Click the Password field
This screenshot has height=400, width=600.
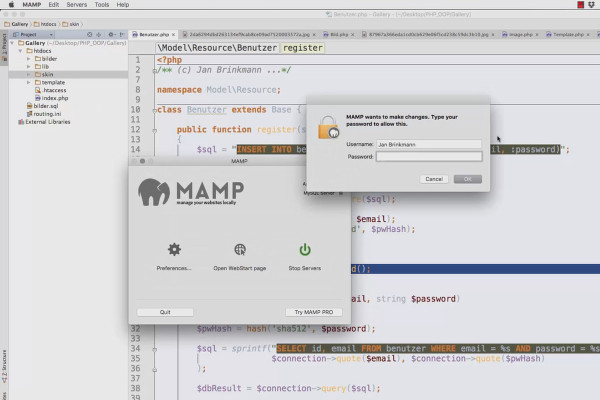(429, 157)
